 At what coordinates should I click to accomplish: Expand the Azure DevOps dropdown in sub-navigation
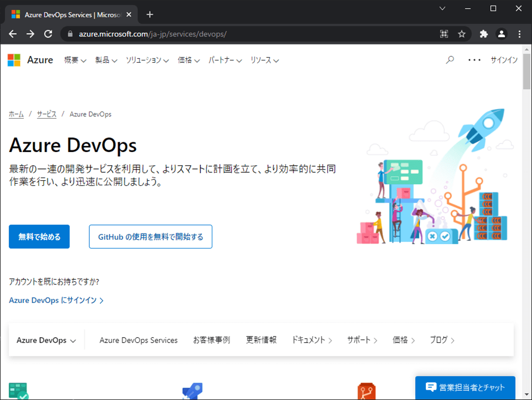46,340
